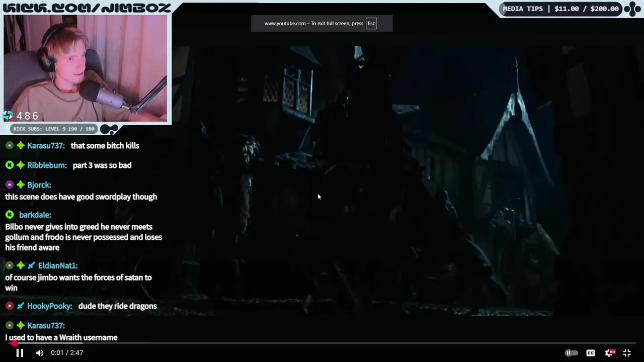Open Bjorck's username in chat
644x362 pixels.
point(39,185)
